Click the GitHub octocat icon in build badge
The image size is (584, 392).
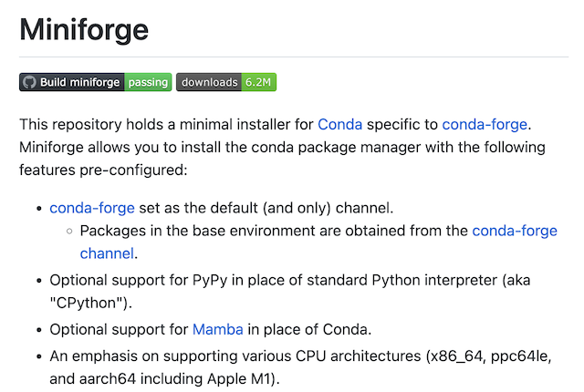pos(29,82)
